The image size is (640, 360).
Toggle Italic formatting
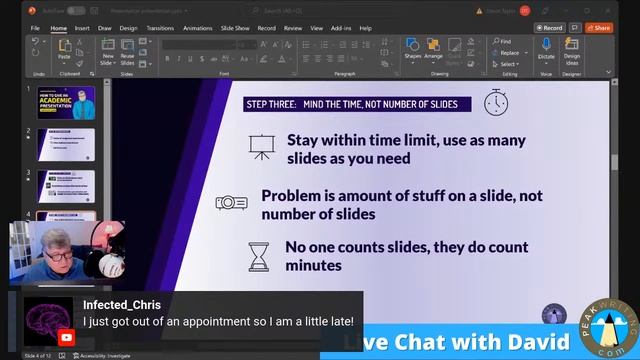(179, 59)
